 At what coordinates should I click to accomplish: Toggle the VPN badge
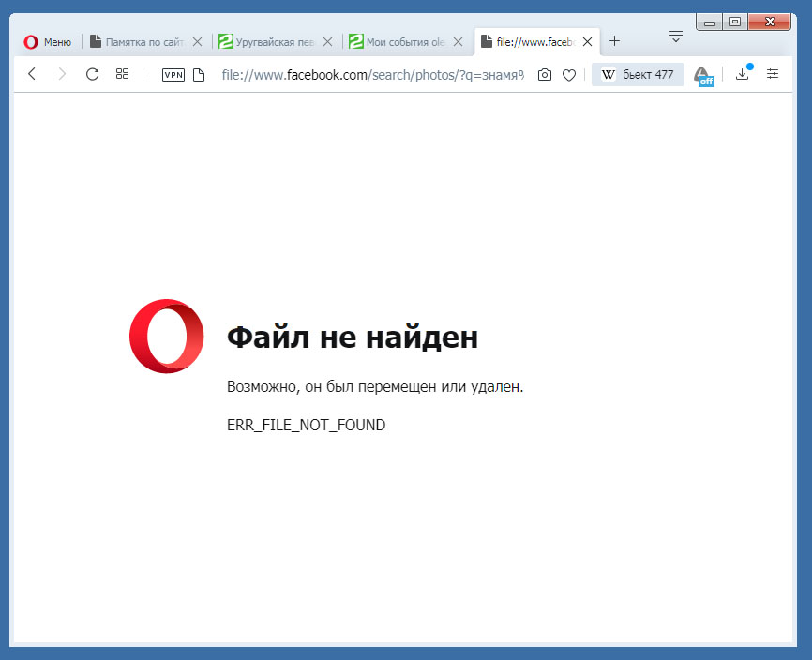[173, 75]
